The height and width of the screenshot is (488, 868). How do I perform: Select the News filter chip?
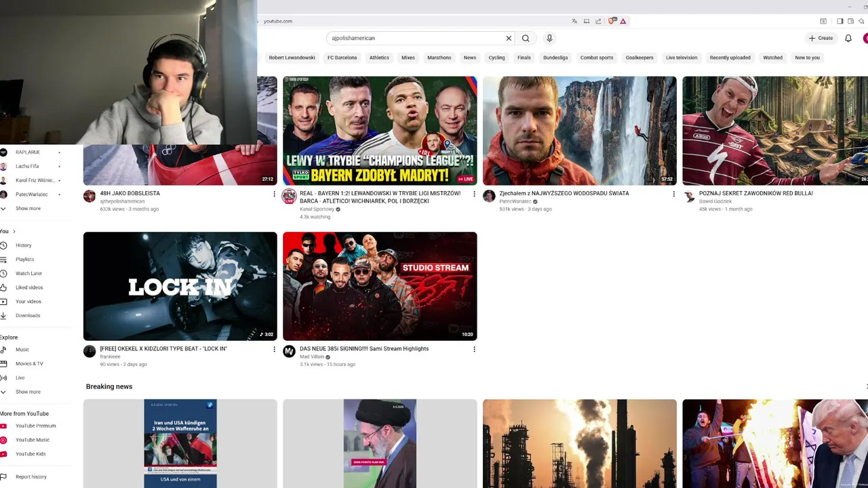[470, 58]
